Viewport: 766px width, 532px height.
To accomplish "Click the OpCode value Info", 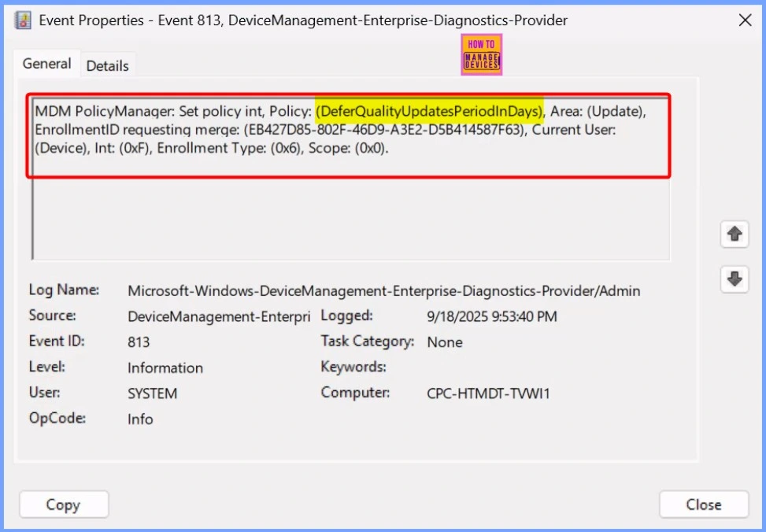I will click(x=140, y=419).
